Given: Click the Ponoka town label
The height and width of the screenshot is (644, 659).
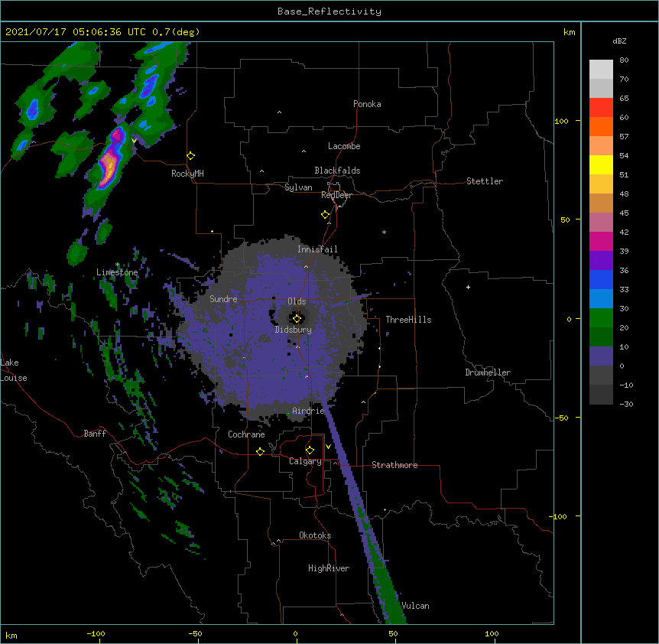Looking at the screenshot, I should [x=367, y=104].
